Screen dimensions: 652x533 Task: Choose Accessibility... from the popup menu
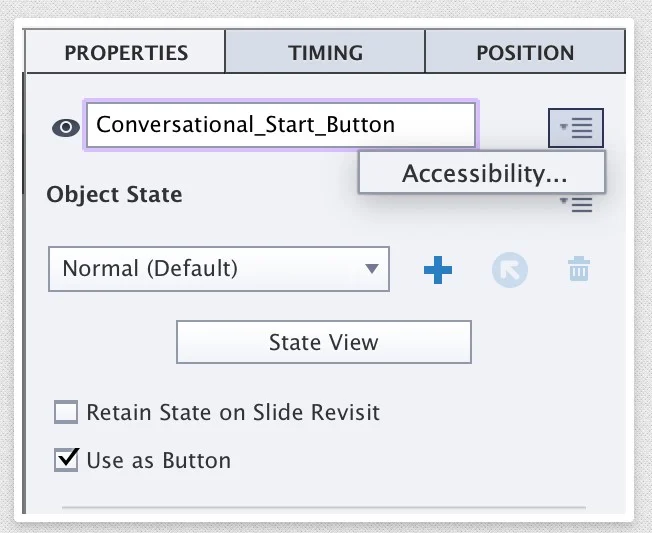pyautogui.click(x=484, y=173)
